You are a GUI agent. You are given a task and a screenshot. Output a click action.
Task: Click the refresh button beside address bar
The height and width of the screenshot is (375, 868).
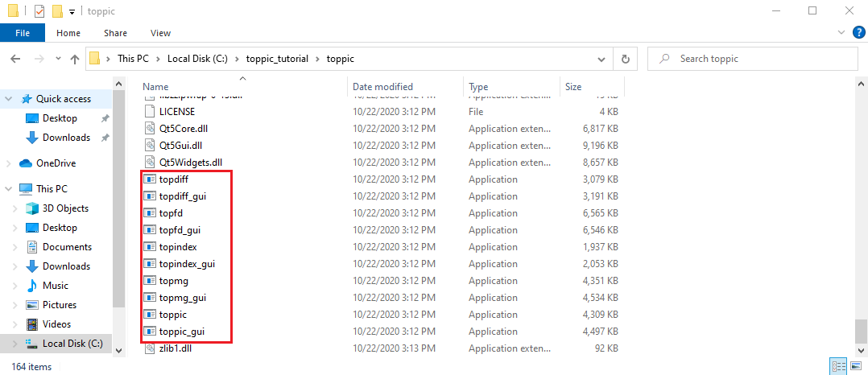tap(625, 59)
